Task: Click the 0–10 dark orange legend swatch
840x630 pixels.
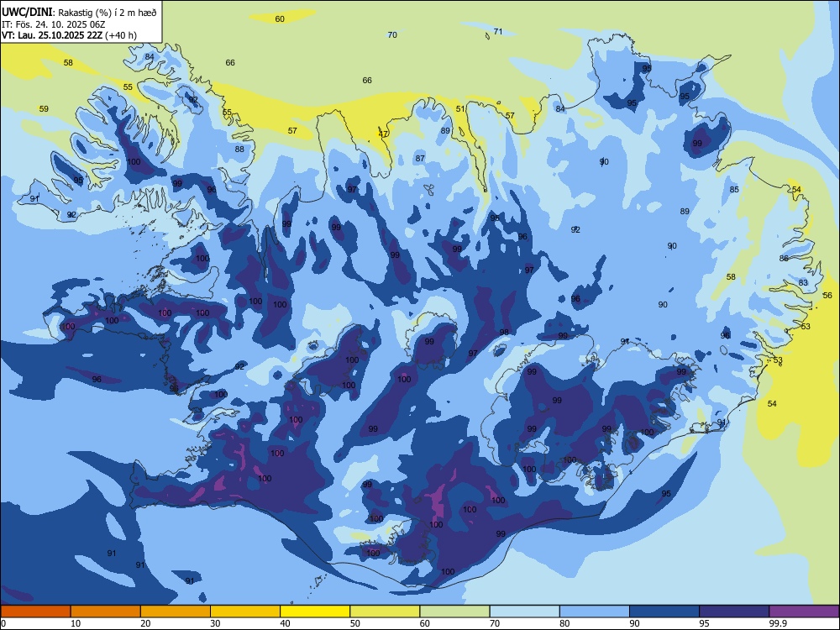Action: pyautogui.click(x=35, y=612)
